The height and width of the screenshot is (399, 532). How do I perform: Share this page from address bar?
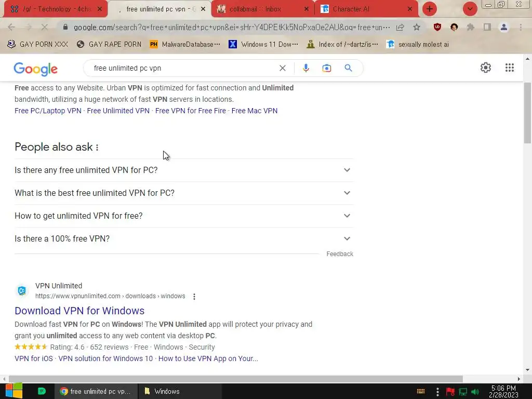tap(400, 27)
